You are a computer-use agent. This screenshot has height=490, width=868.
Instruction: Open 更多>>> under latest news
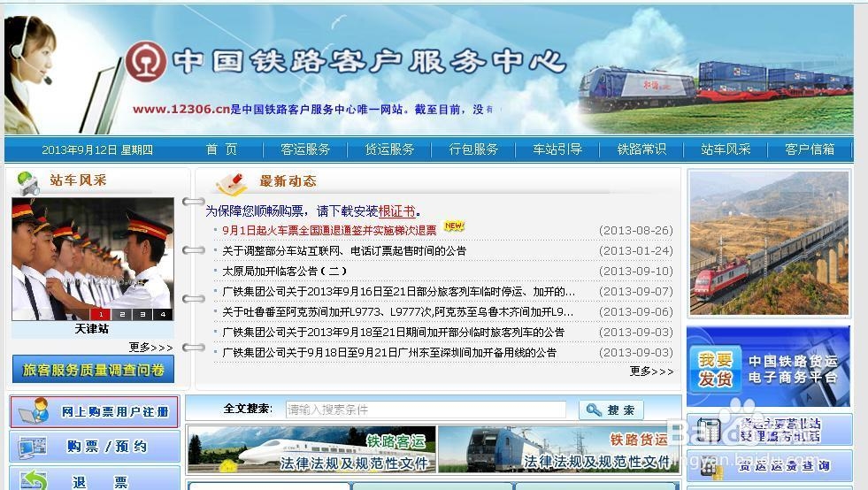651,371
